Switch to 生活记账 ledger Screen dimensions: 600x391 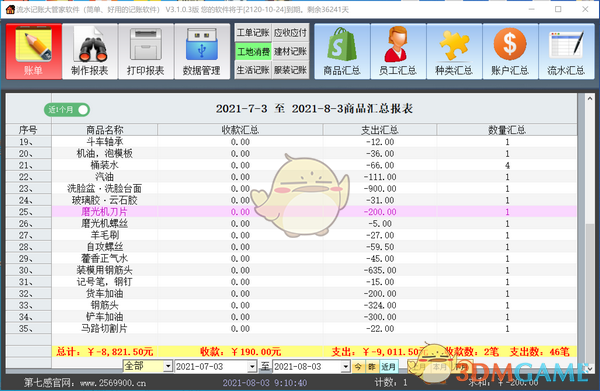[x=253, y=70]
